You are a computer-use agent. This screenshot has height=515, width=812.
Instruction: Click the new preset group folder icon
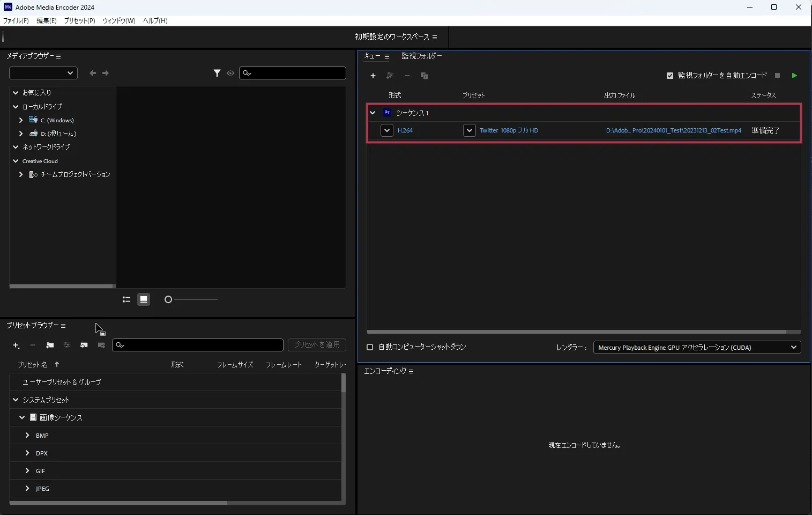(x=50, y=345)
